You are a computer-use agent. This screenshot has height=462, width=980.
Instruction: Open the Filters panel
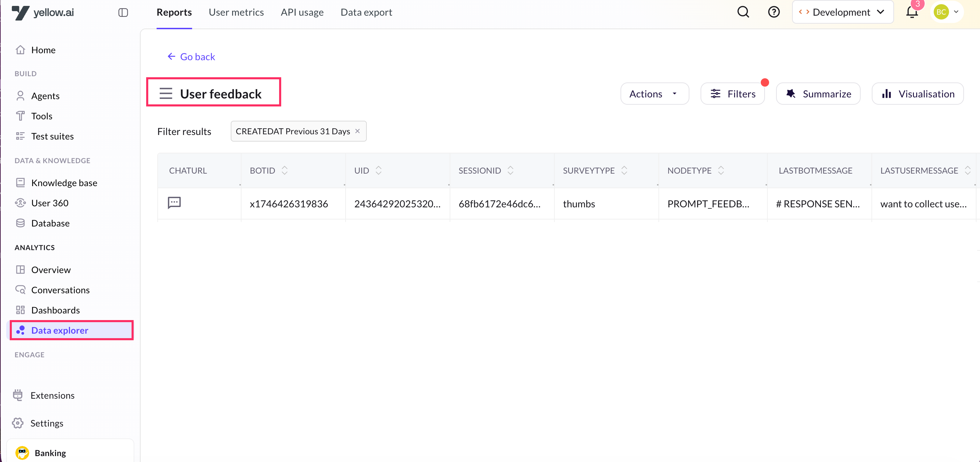coord(733,94)
